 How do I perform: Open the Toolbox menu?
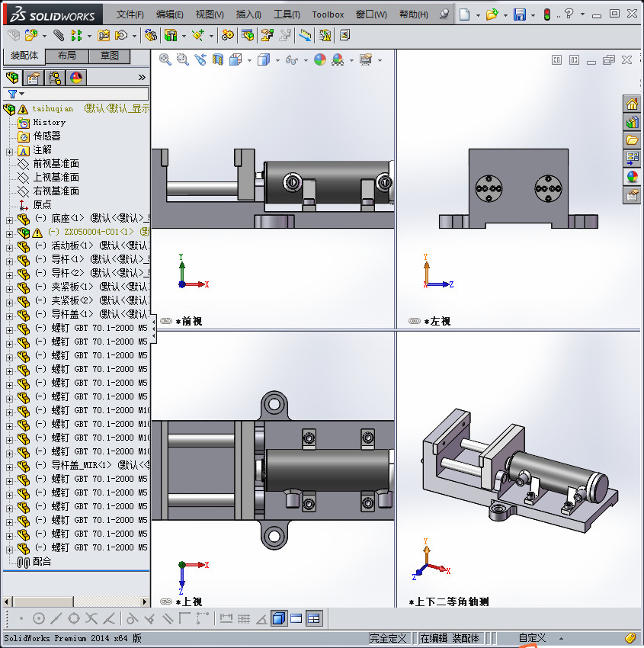click(328, 14)
